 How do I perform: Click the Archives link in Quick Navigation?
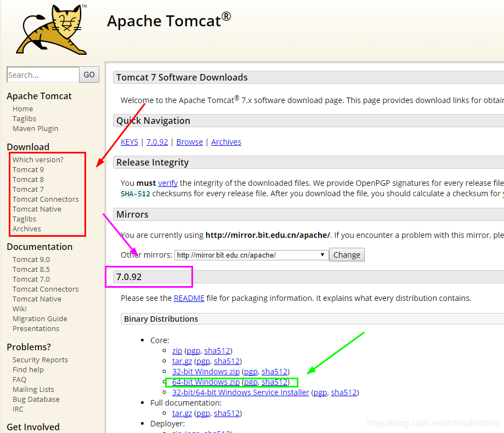point(226,142)
